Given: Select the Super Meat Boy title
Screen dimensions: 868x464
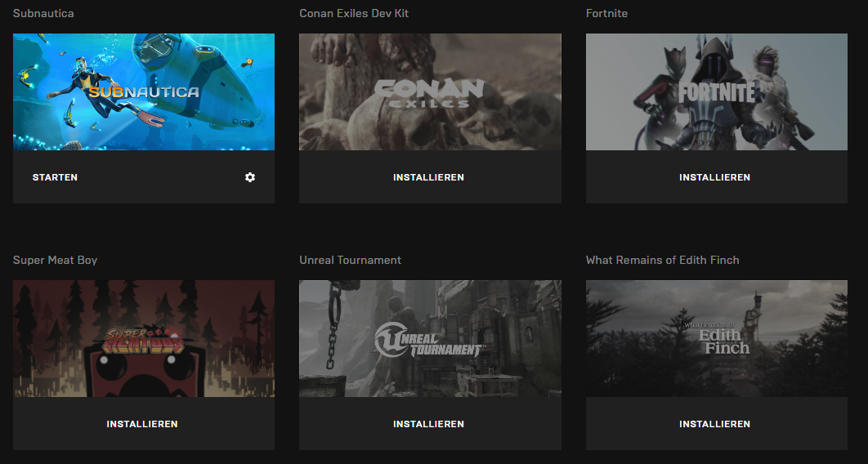Looking at the screenshot, I should pyautogui.click(x=55, y=260).
